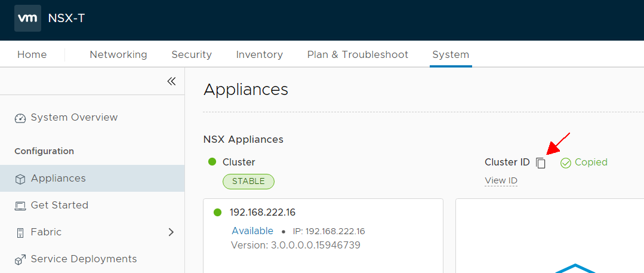Click the VMware vm logo icon
Image resolution: width=644 pixels, height=273 pixels.
27,19
